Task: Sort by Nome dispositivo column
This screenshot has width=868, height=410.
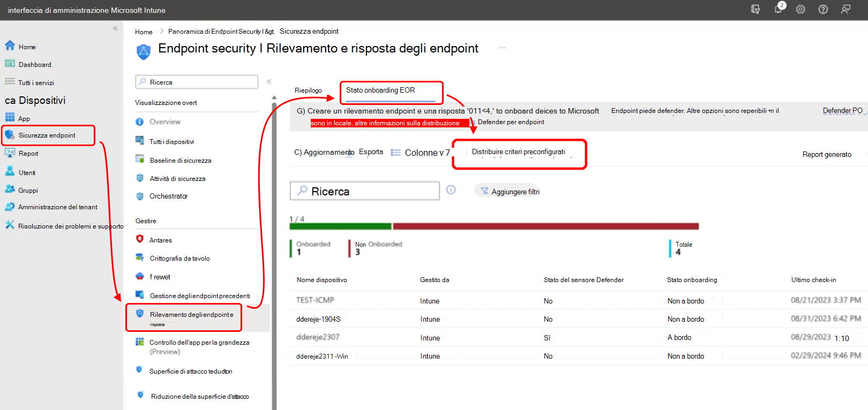Action: pos(321,280)
